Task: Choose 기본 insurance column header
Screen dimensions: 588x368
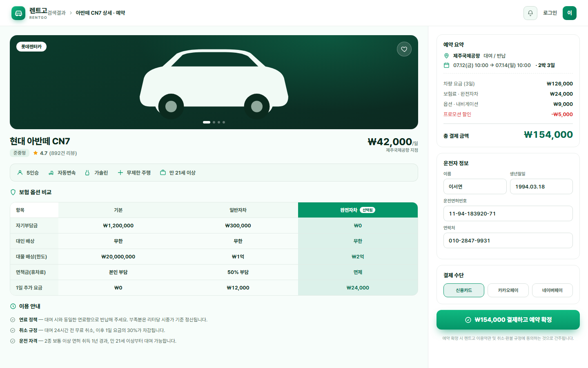Action: click(118, 210)
